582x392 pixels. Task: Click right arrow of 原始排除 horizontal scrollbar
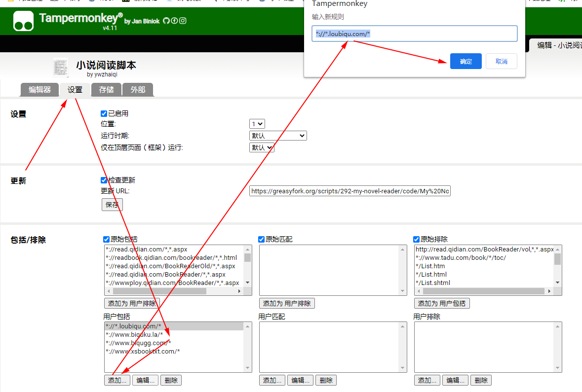(549, 291)
